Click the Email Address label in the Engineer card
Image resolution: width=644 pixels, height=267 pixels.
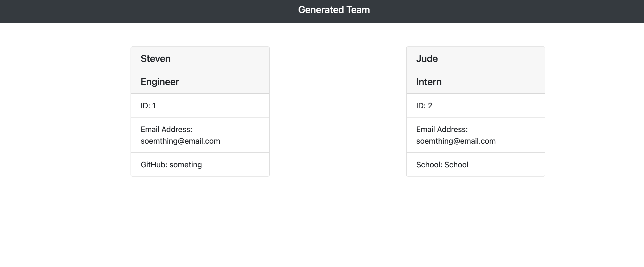click(x=166, y=129)
